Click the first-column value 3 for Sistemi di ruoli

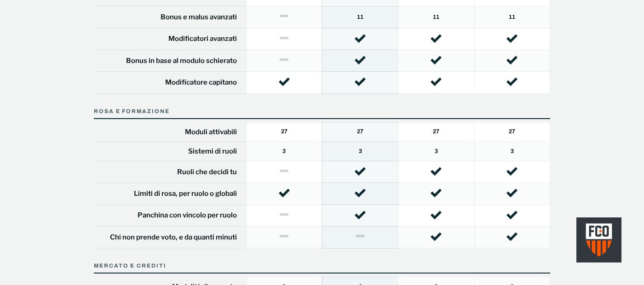tap(284, 151)
